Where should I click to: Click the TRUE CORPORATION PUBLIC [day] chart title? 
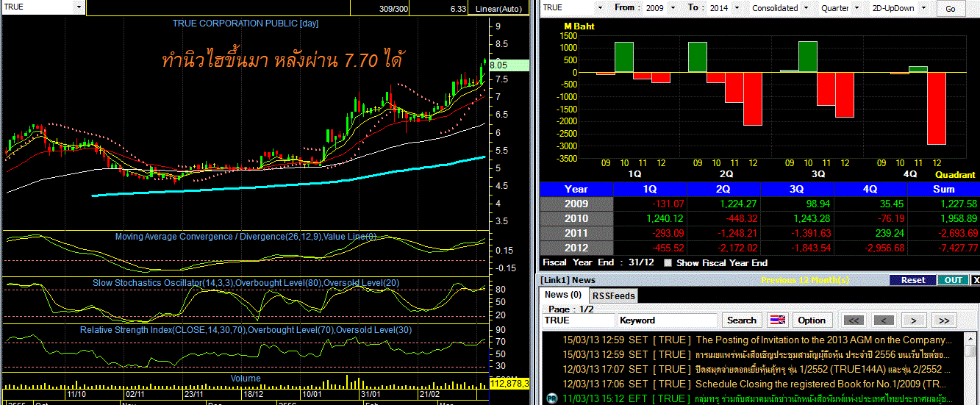click(246, 24)
